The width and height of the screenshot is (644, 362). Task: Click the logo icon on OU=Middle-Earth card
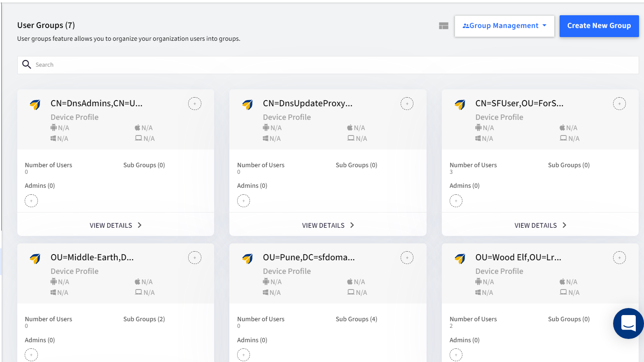(x=35, y=259)
